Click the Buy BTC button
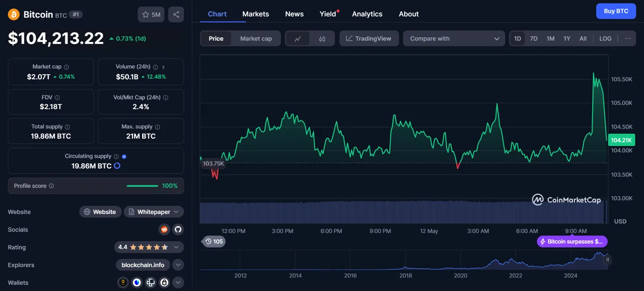This screenshot has width=644, height=291. pos(616,11)
